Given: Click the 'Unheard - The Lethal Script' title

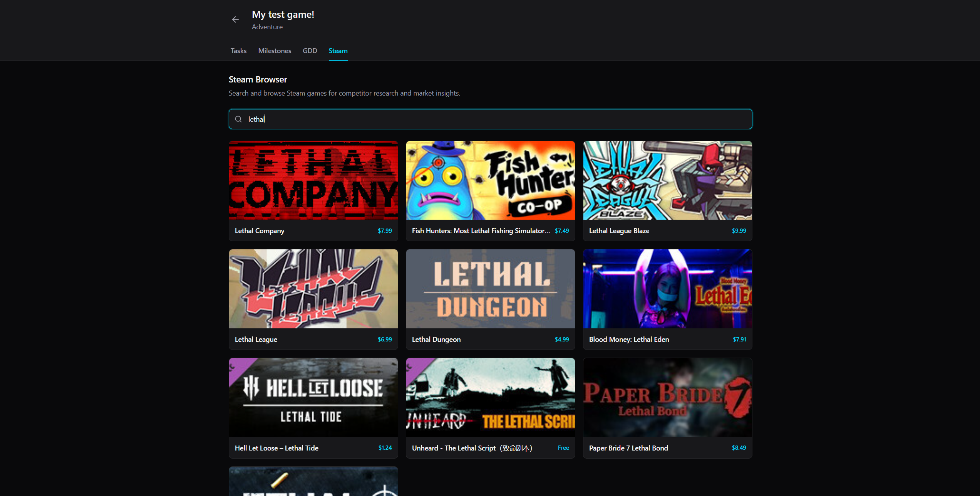Looking at the screenshot, I should 472,448.
